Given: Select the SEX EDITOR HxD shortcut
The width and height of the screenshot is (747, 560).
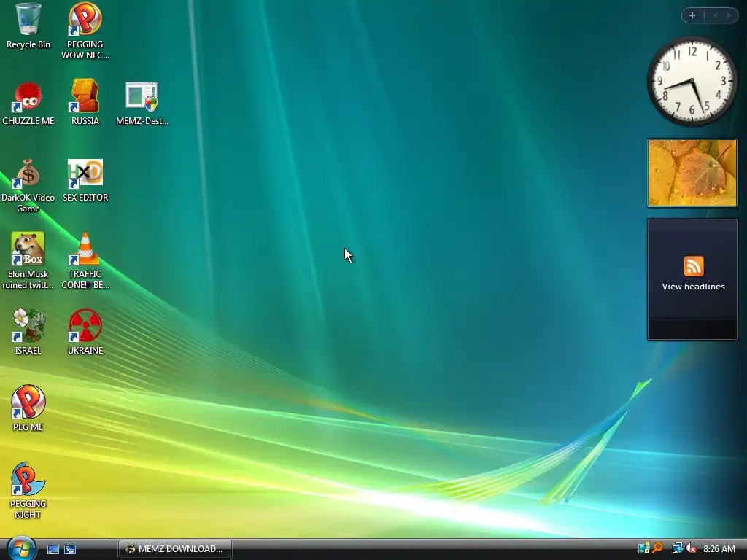Looking at the screenshot, I should point(85,180).
